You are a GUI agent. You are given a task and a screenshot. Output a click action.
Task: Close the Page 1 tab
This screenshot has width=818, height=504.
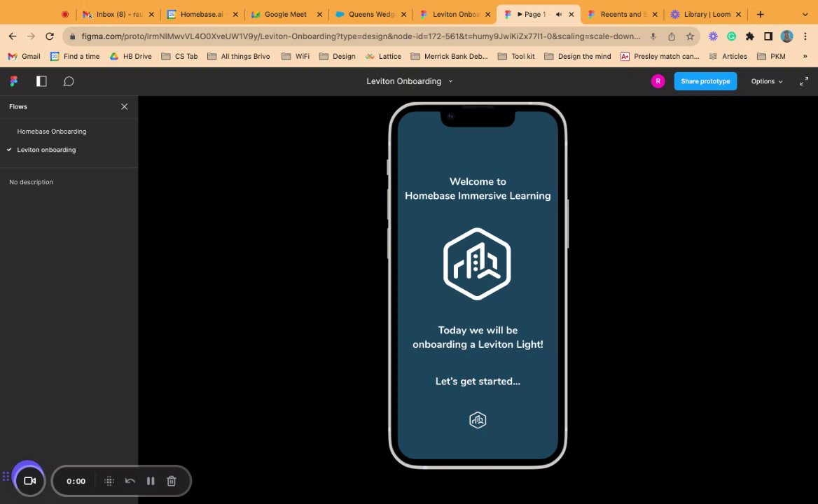click(571, 14)
